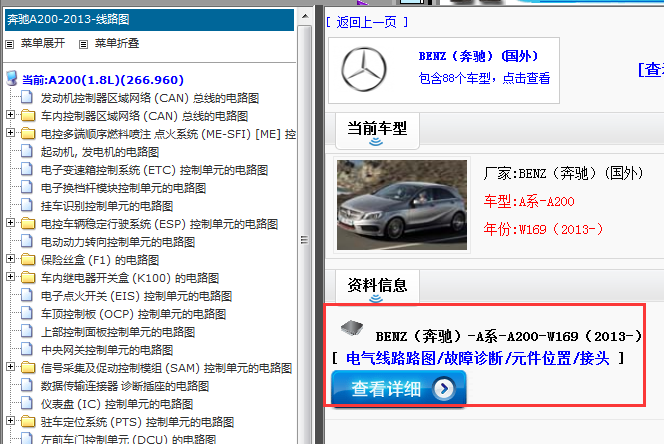Click the 菜单折叠 label

tap(117, 43)
